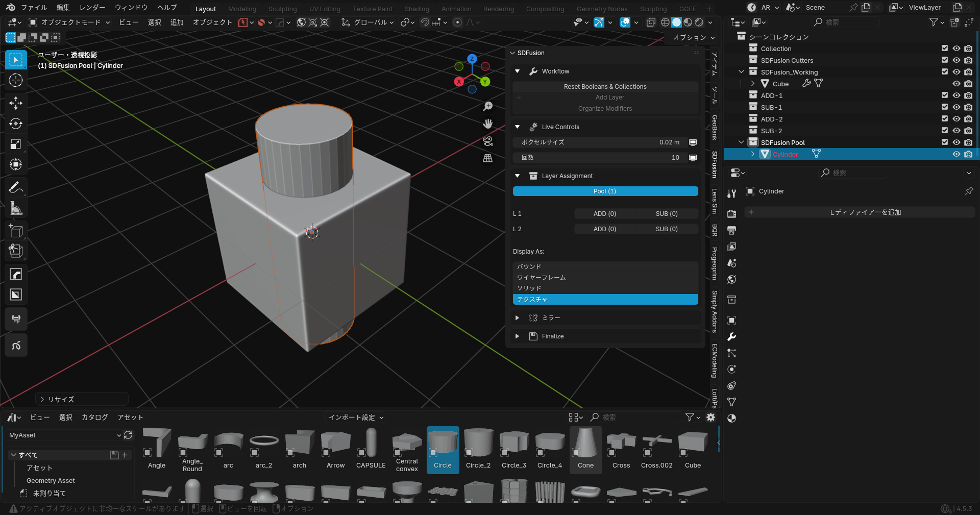Open the グローバル orientation dropdown

[367, 22]
